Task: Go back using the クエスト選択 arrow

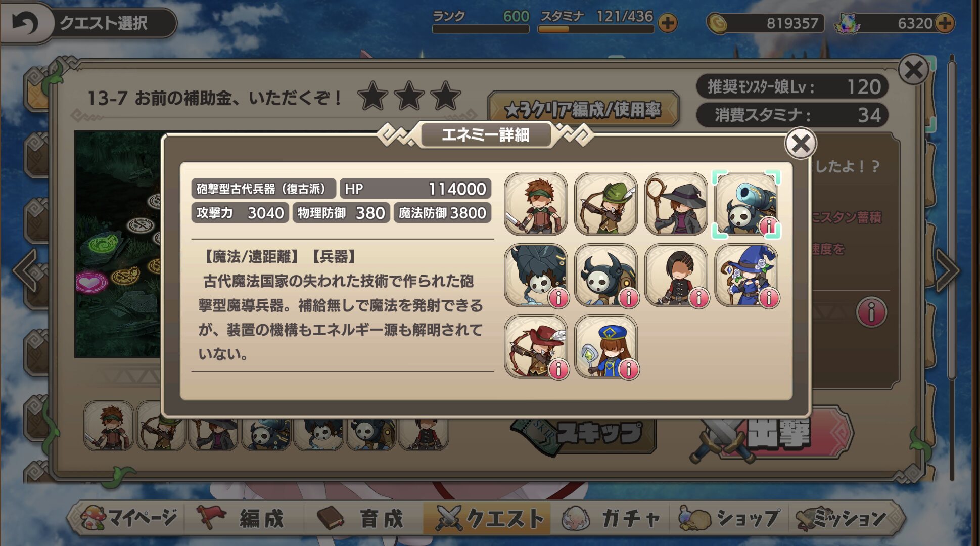Action: tap(24, 23)
